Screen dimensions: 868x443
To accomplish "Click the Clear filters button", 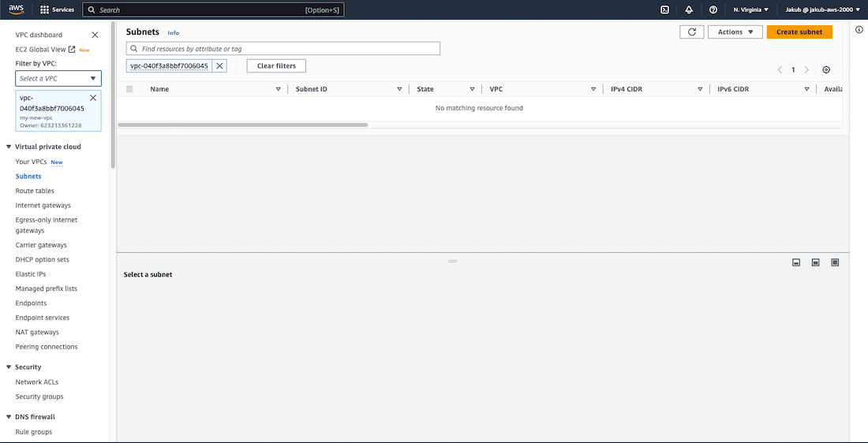I will point(276,66).
